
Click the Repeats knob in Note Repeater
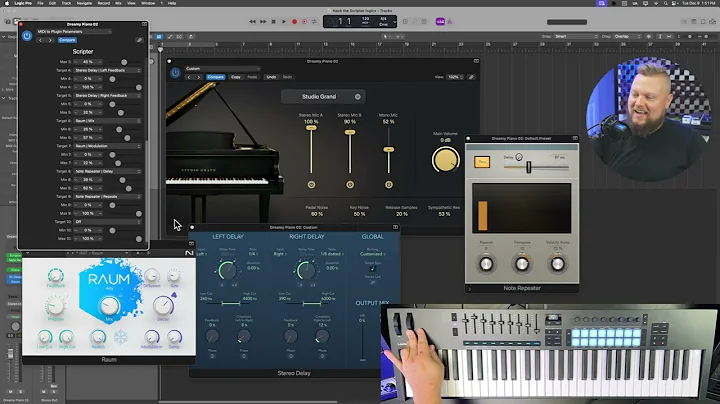click(x=486, y=264)
